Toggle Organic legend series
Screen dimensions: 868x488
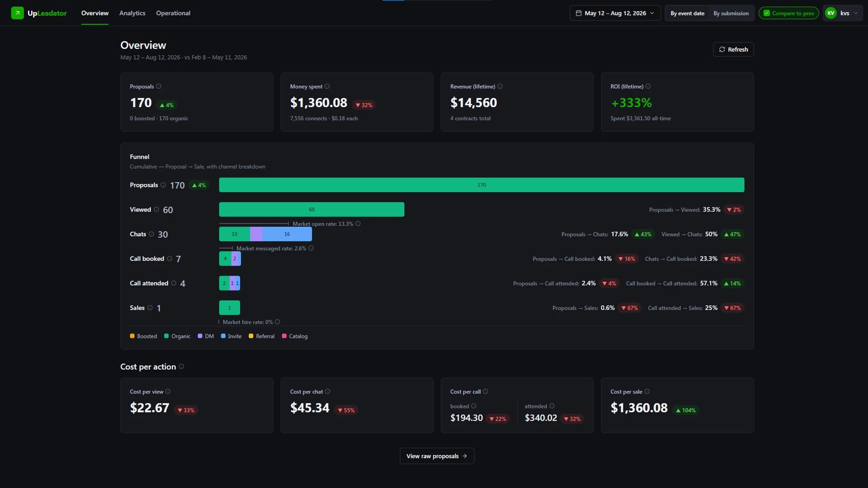[x=177, y=336]
